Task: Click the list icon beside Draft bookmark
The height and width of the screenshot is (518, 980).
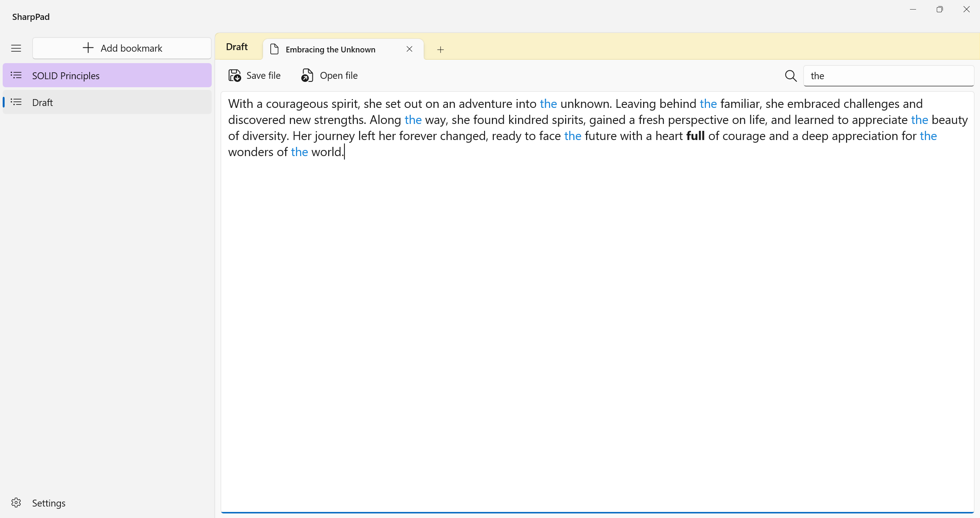Action: point(16,102)
